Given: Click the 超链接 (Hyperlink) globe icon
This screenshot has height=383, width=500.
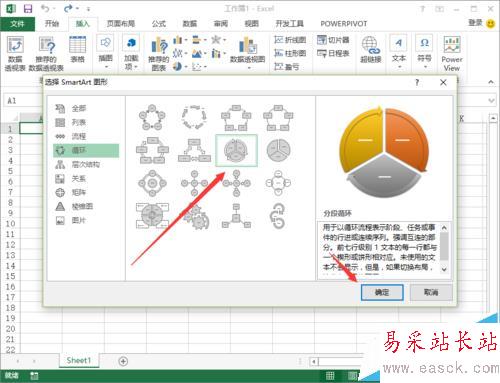Looking at the screenshot, I should (x=370, y=46).
